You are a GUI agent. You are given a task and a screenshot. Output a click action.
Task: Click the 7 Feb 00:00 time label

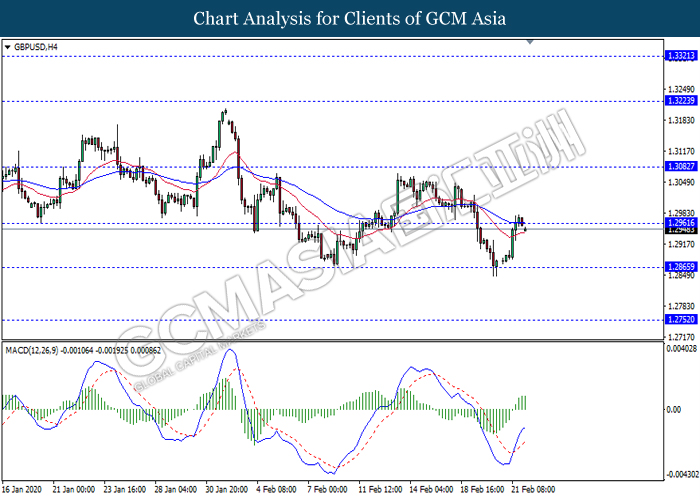coord(328,490)
